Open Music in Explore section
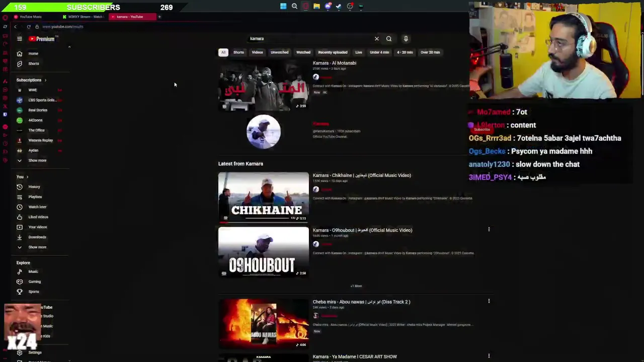The height and width of the screenshot is (362, 644). coord(33,271)
